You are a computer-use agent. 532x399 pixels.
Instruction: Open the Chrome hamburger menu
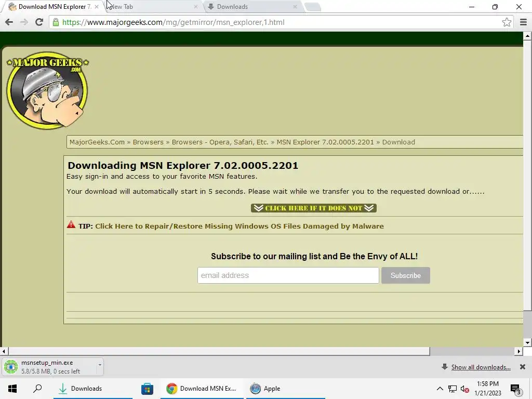(523, 22)
